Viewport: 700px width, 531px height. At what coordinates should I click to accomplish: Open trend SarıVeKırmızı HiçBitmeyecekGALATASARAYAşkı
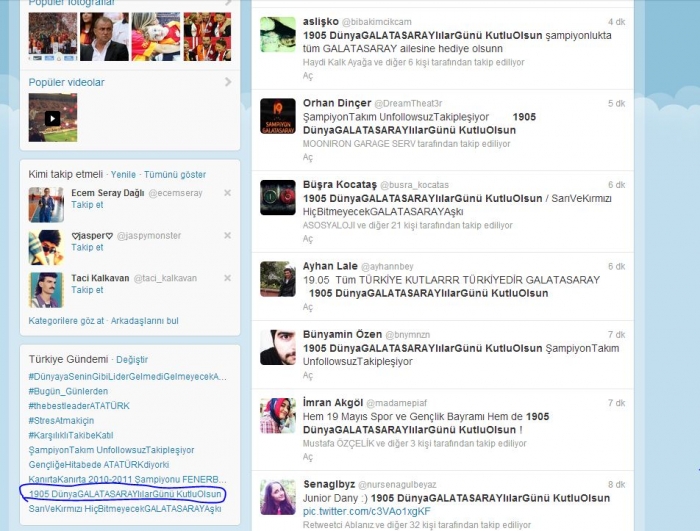pos(125,509)
